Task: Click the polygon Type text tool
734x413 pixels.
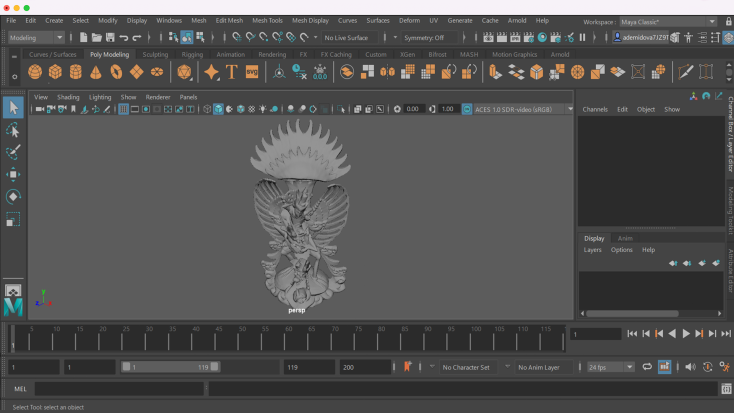Action: click(232, 72)
